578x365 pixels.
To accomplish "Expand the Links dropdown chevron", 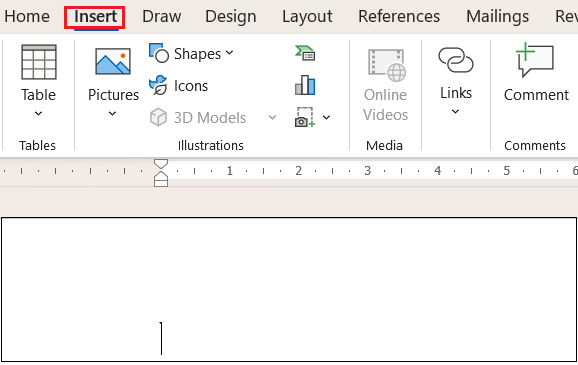I will point(456,111).
